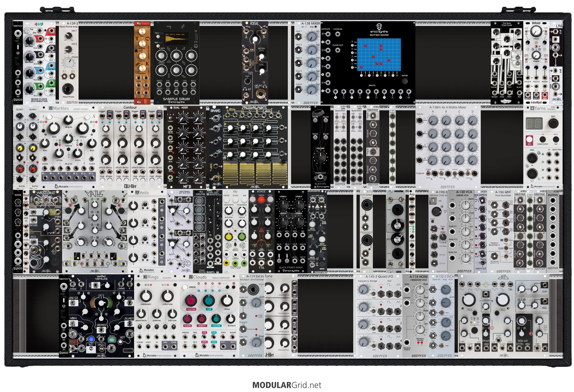Click the Head Phone jack on A-139-2
The width and height of the screenshot is (574, 392).
coord(68,89)
